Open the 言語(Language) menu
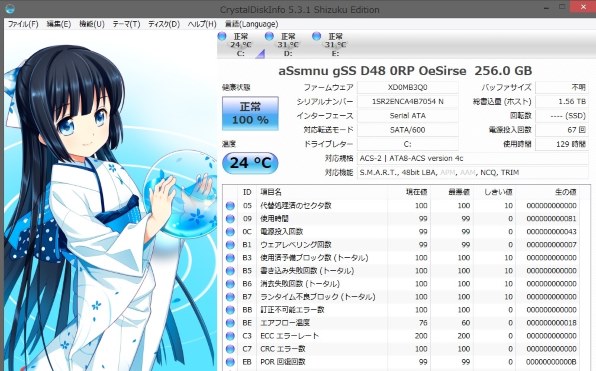This screenshot has width=596, height=371. (x=251, y=24)
